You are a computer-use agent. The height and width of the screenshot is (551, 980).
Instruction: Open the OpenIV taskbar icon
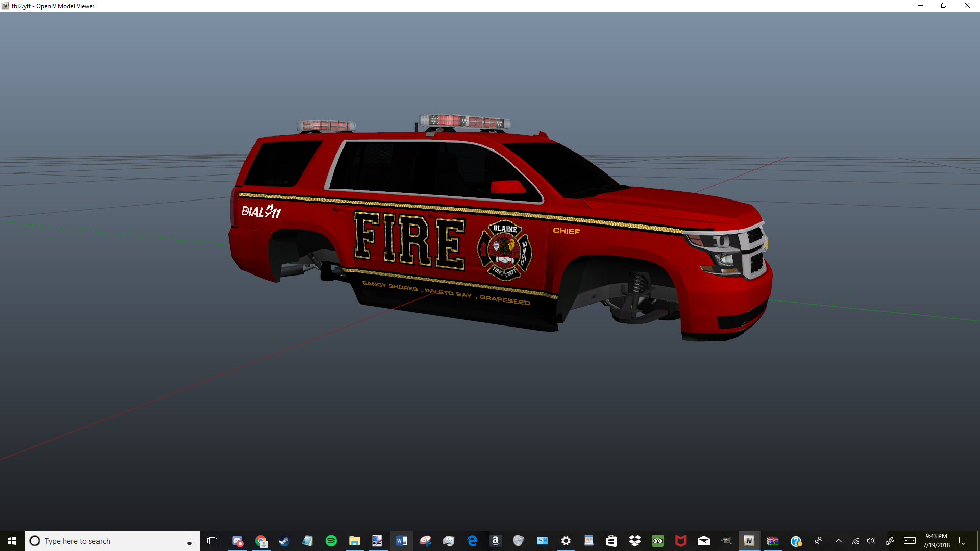tap(749, 541)
